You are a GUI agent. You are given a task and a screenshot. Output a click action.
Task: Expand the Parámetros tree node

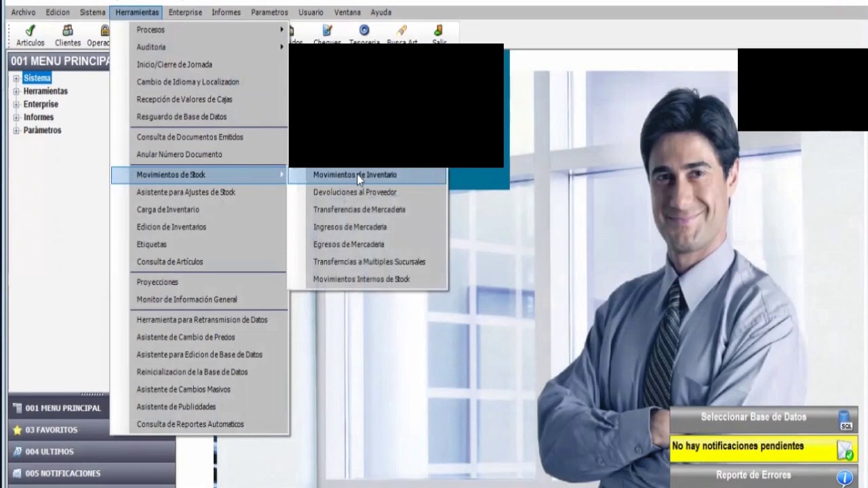coord(16,130)
